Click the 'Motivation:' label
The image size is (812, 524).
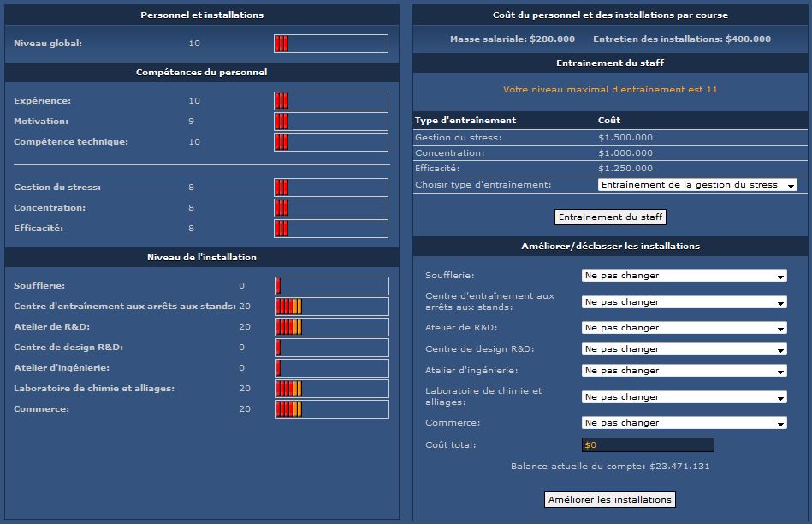click(41, 122)
